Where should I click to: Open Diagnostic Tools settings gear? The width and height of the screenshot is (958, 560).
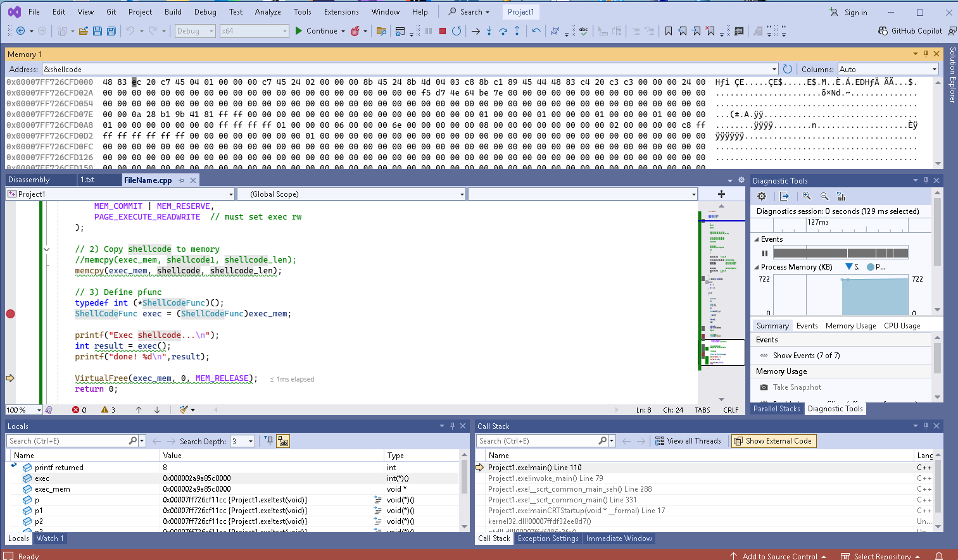(x=762, y=196)
